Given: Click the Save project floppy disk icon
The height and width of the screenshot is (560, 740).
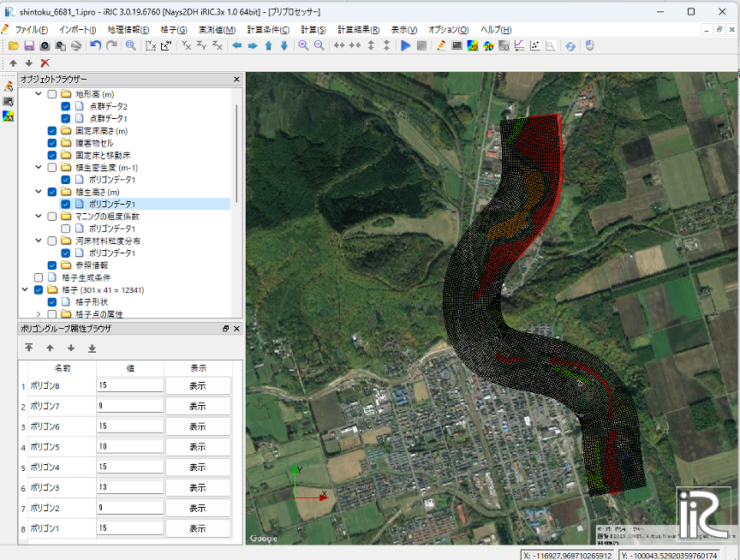Looking at the screenshot, I should coord(29,45).
